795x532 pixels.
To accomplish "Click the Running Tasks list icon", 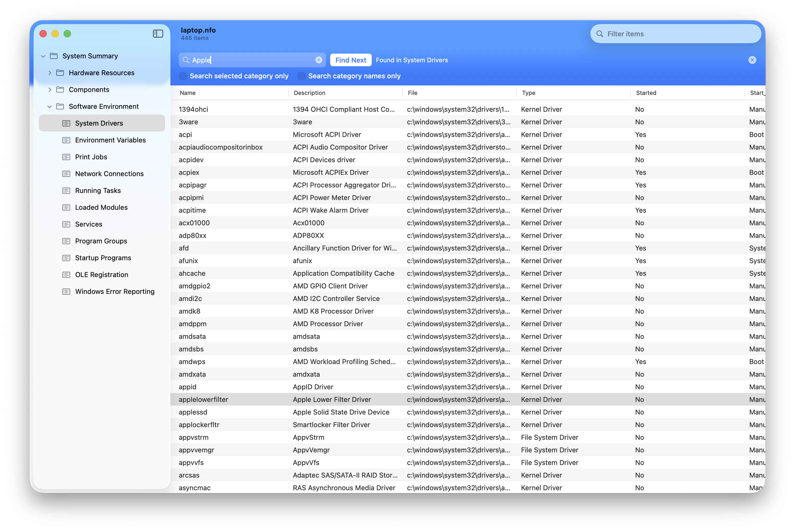I will point(66,191).
